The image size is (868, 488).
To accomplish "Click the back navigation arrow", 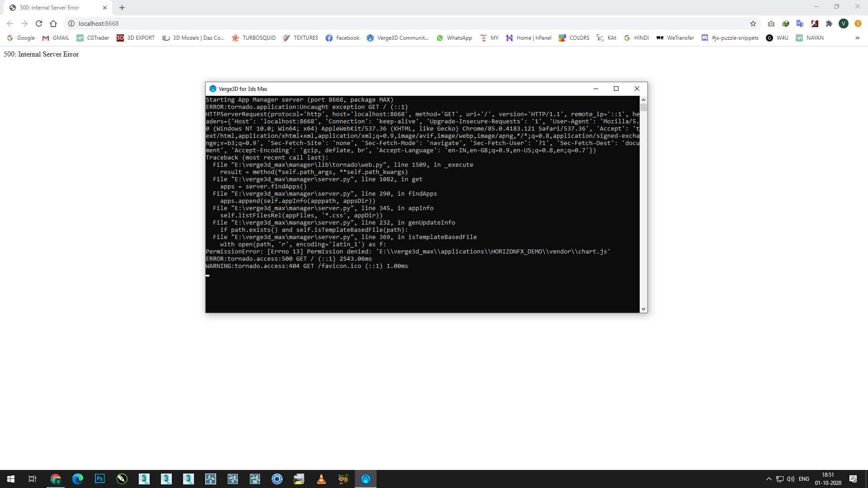I will coord(10,23).
